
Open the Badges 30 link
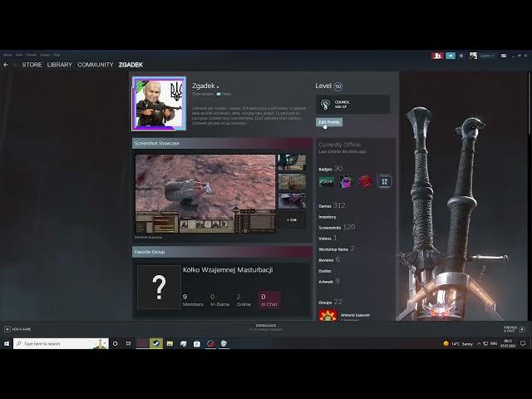tap(331, 168)
